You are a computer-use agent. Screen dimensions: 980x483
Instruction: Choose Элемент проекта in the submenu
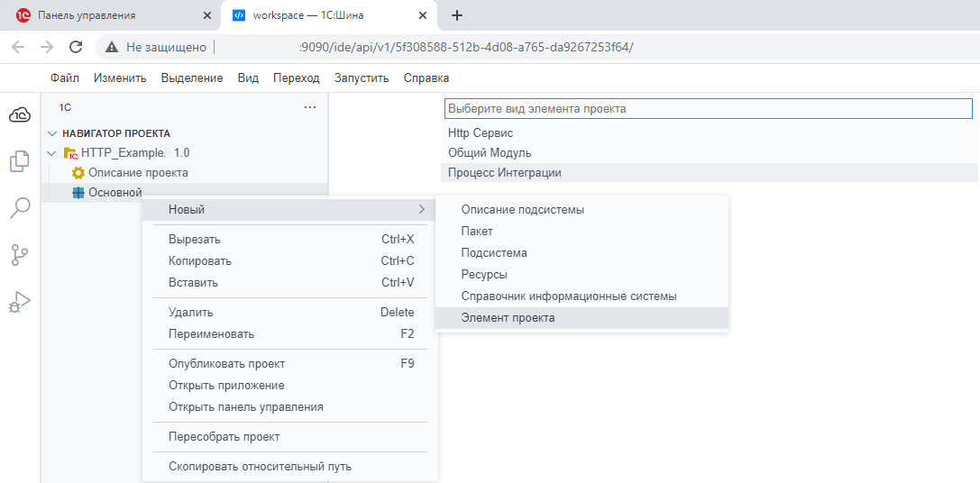click(508, 318)
